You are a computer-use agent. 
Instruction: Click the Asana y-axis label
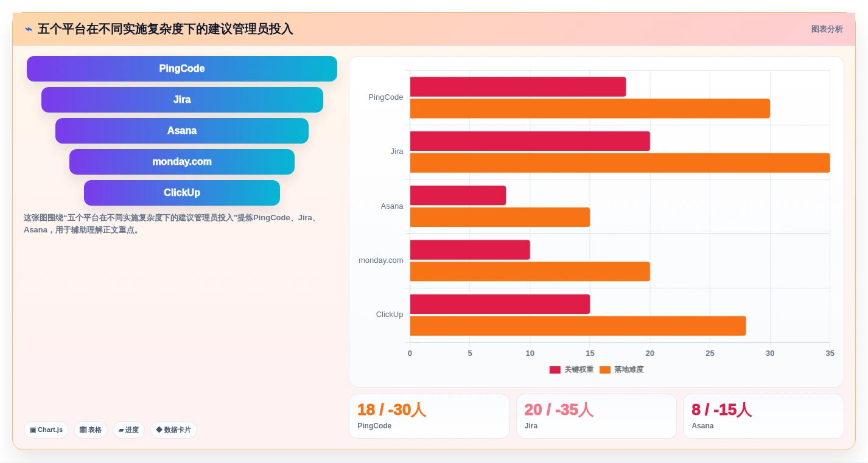(392, 206)
